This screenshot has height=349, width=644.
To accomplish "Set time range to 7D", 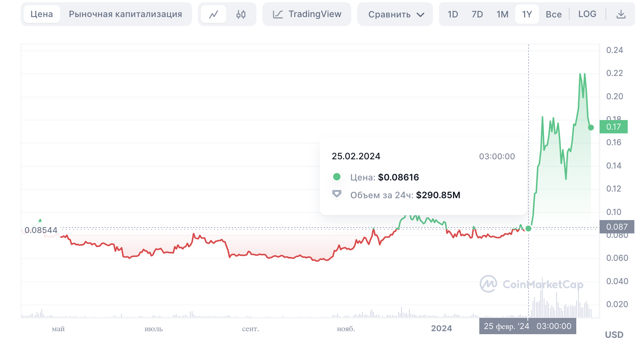I will [477, 14].
